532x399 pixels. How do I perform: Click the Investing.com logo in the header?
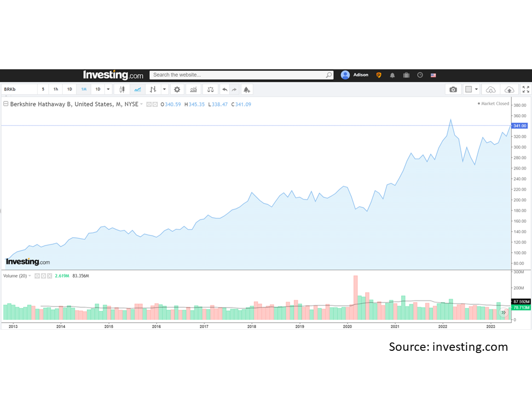click(x=113, y=75)
